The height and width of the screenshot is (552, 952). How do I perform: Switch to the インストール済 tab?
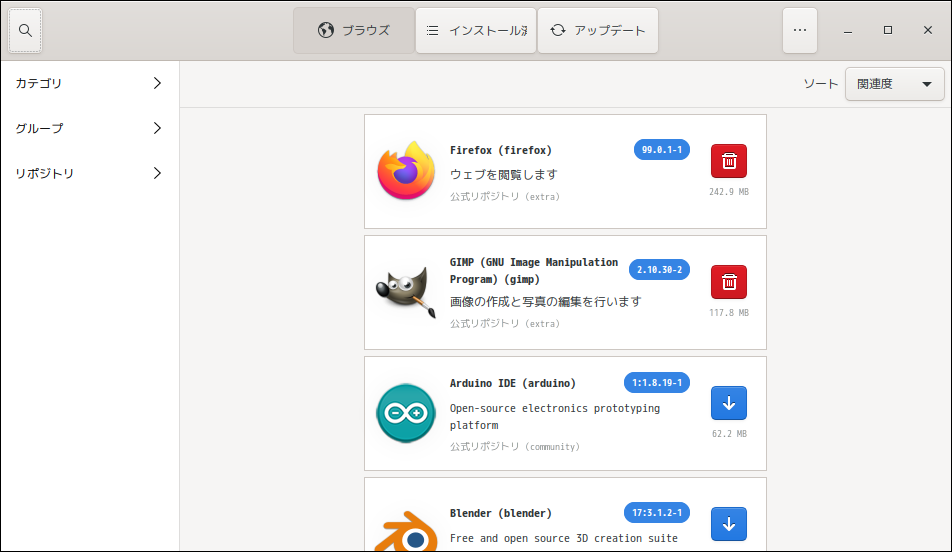pos(476,30)
